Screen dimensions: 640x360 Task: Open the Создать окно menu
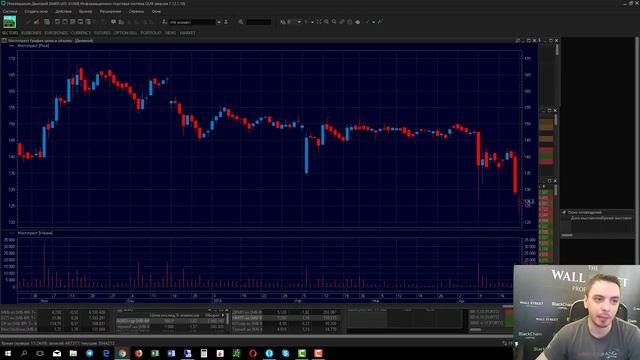point(36,11)
